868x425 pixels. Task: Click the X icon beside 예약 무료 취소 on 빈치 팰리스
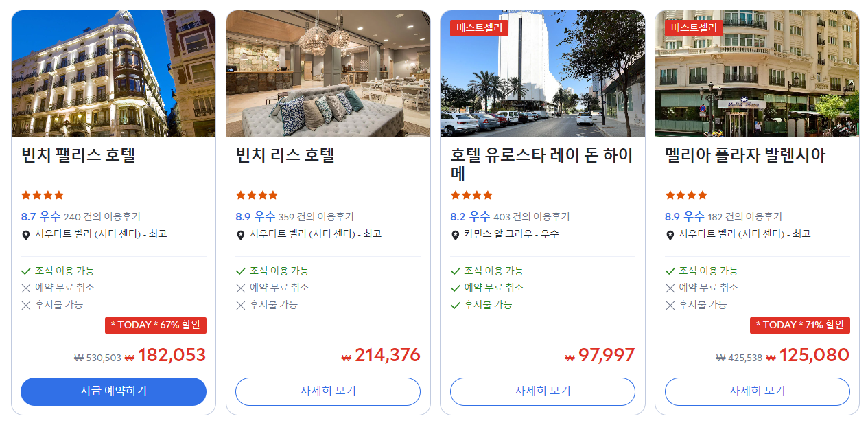coord(26,288)
